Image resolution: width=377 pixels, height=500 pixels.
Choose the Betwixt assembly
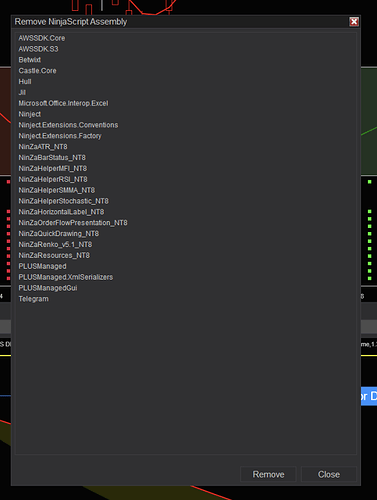click(30, 60)
